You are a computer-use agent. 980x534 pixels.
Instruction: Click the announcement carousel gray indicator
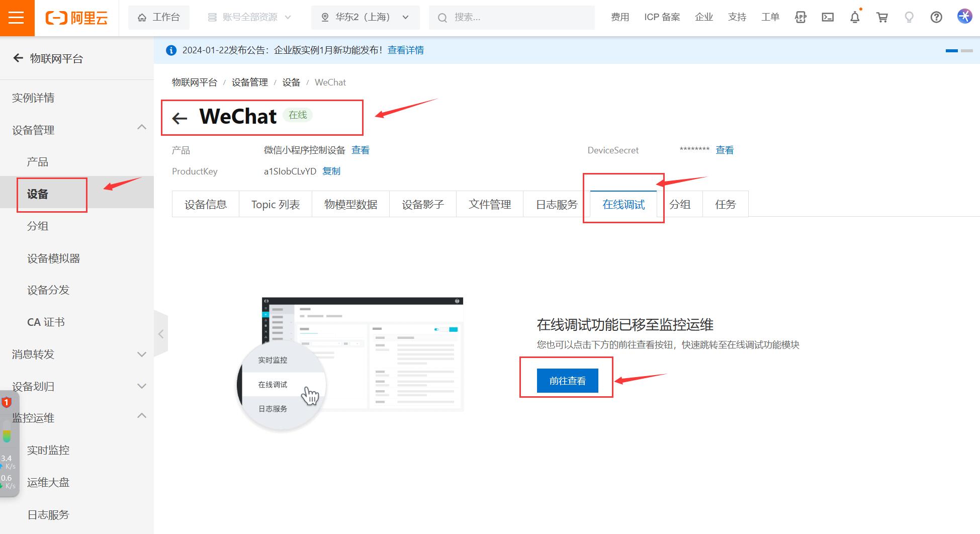click(x=967, y=51)
